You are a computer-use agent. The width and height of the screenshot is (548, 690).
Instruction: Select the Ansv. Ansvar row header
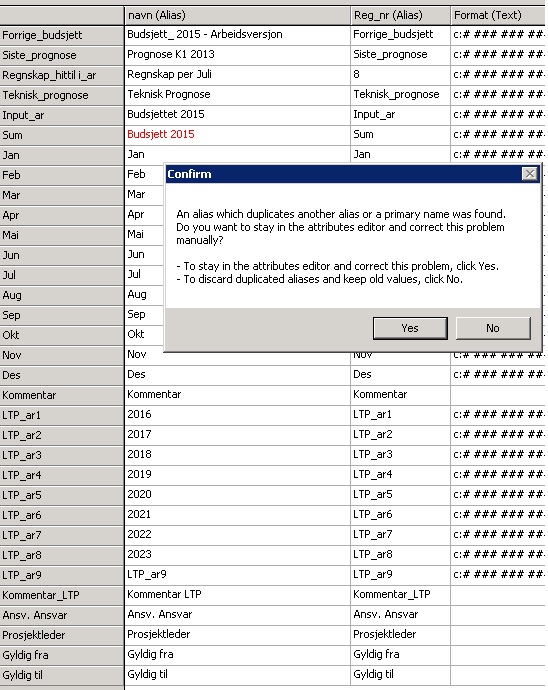[62, 616]
